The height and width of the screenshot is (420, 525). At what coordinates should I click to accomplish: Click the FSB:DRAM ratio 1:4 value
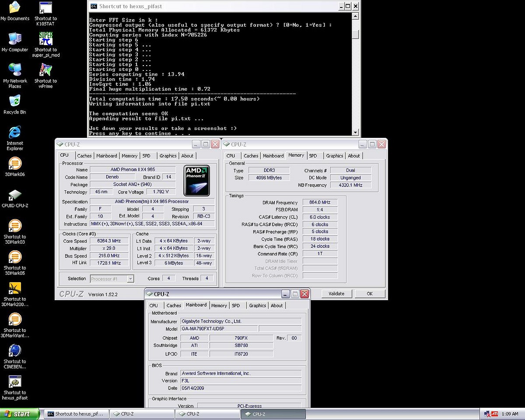coord(320,210)
